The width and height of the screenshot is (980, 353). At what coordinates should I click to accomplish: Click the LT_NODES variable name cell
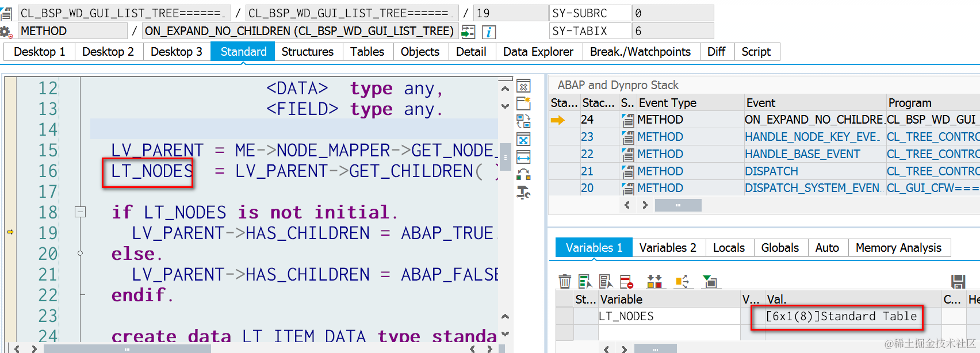tap(669, 316)
